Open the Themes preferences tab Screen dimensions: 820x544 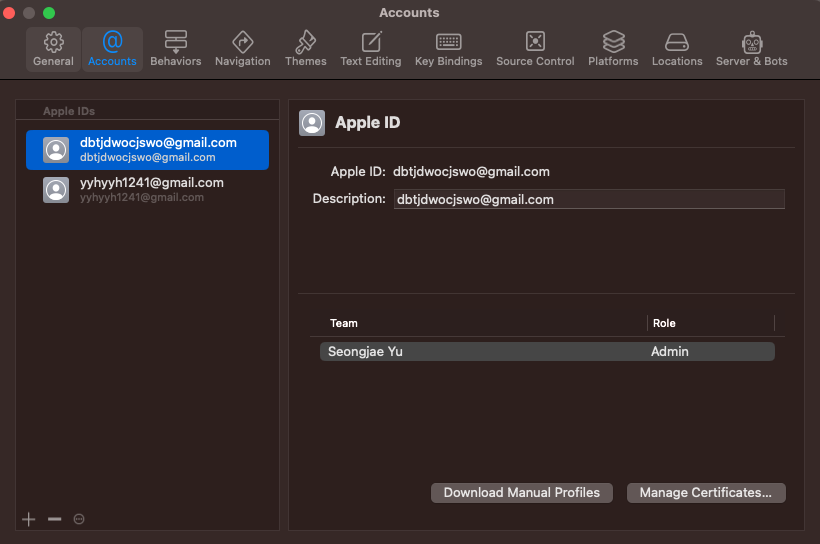[x=306, y=49]
